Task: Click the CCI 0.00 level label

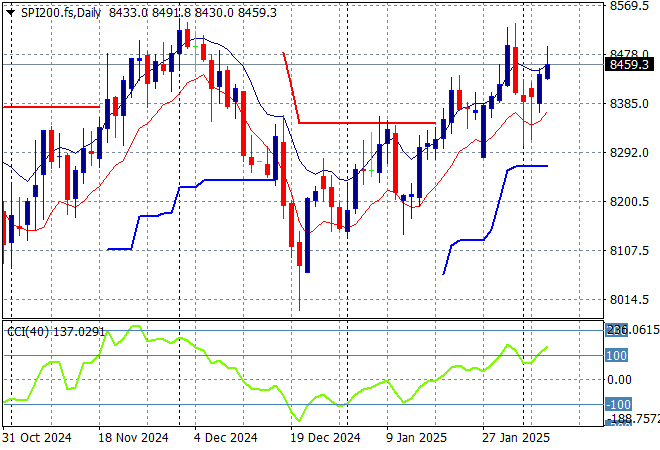Action: (x=619, y=380)
